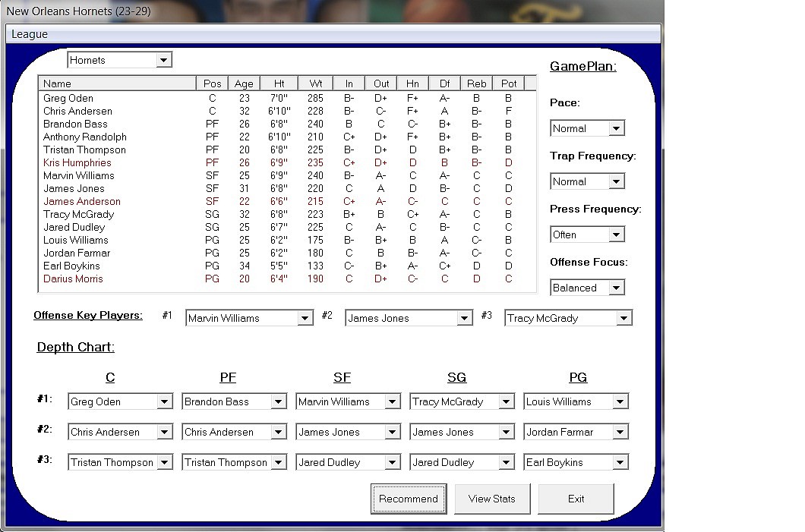The image size is (805, 532).
Task: Open the Press Frequency dropdown
Action: point(587,235)
